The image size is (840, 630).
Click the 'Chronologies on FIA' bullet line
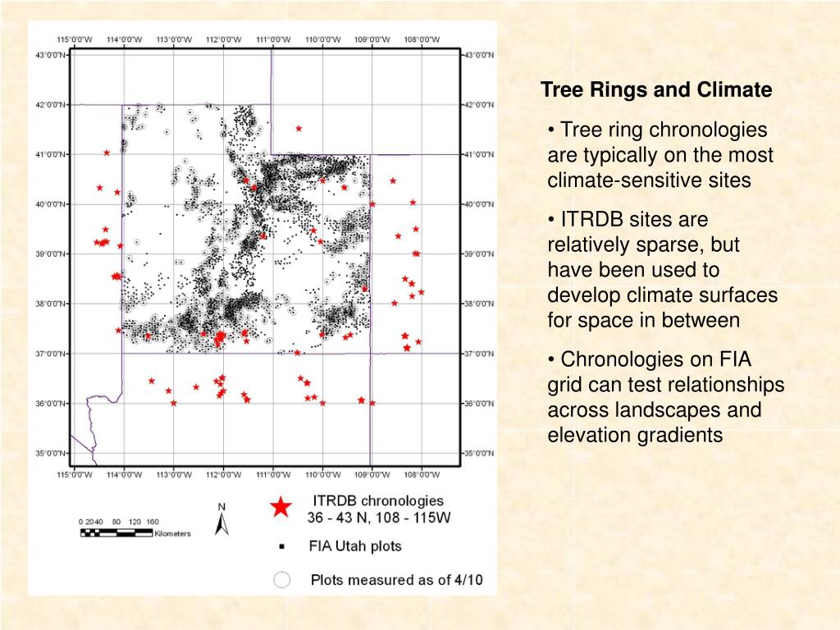coord(650,359)
